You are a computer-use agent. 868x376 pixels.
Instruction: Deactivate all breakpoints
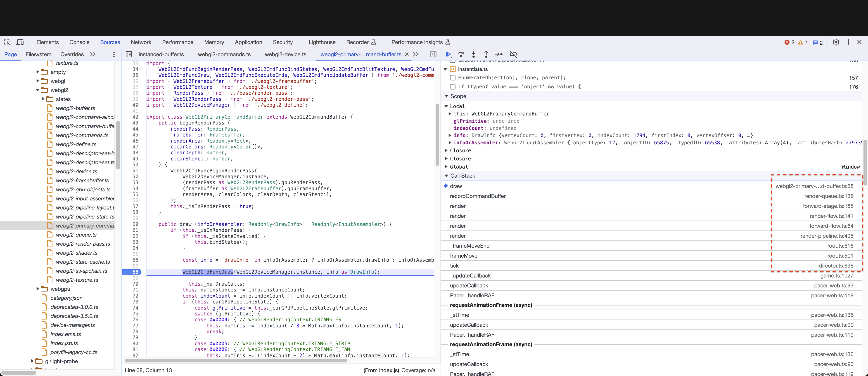tap(514, 54)
